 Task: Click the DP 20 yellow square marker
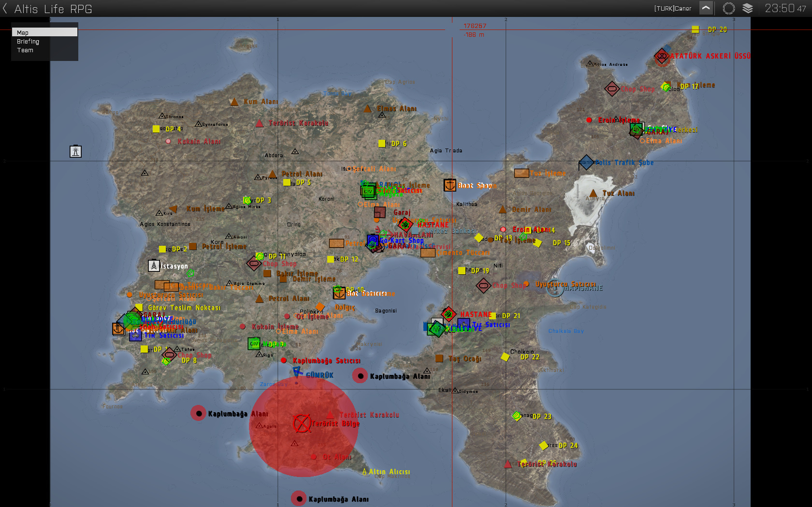tap(695, 30)
